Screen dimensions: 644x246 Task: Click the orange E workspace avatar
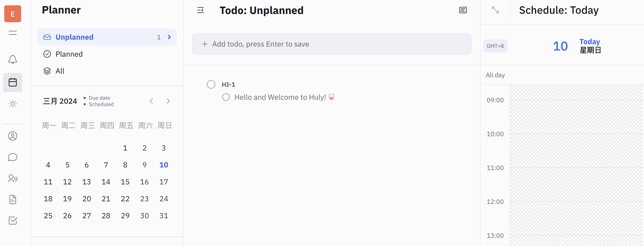(x=13, y=14)
